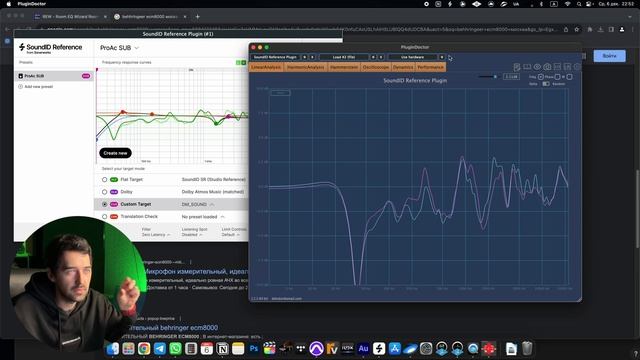Screen dimensions: 640x360
Task: Click the Create new button
Action: tap(116, 153)
